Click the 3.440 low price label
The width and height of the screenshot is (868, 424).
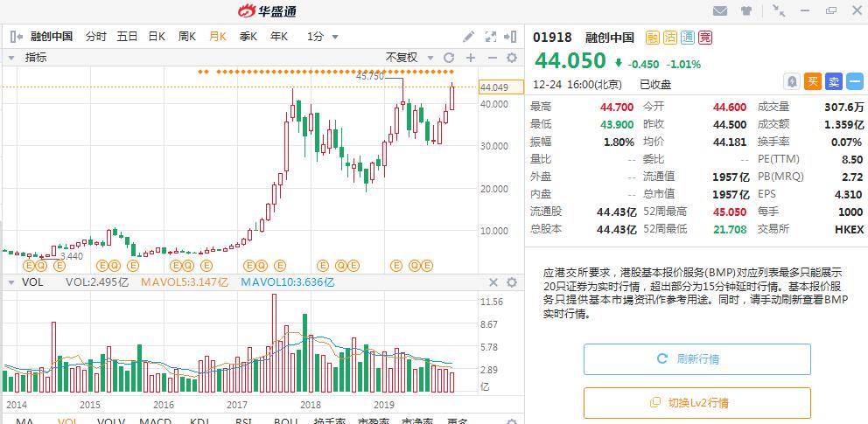tap(72, 256)
